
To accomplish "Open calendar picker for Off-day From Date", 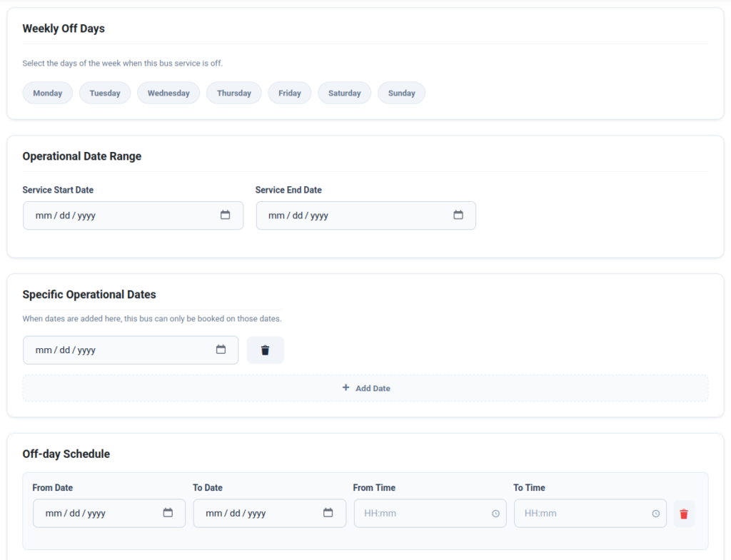I will [x=168, y=512].
